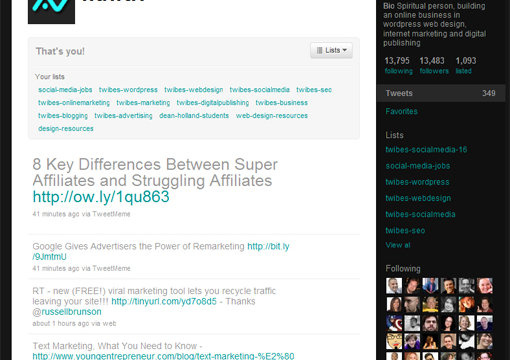Open twibes-seo under Your lists

pos(314,90)
